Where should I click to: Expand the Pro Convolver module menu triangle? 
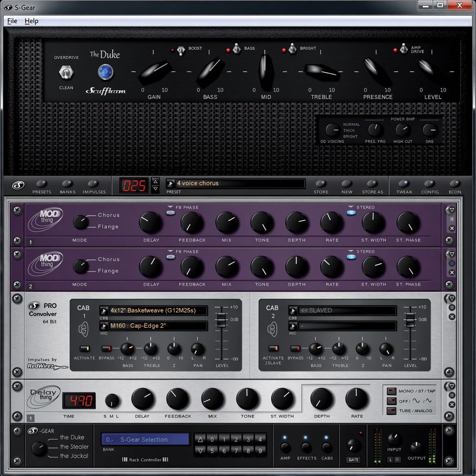452,298
